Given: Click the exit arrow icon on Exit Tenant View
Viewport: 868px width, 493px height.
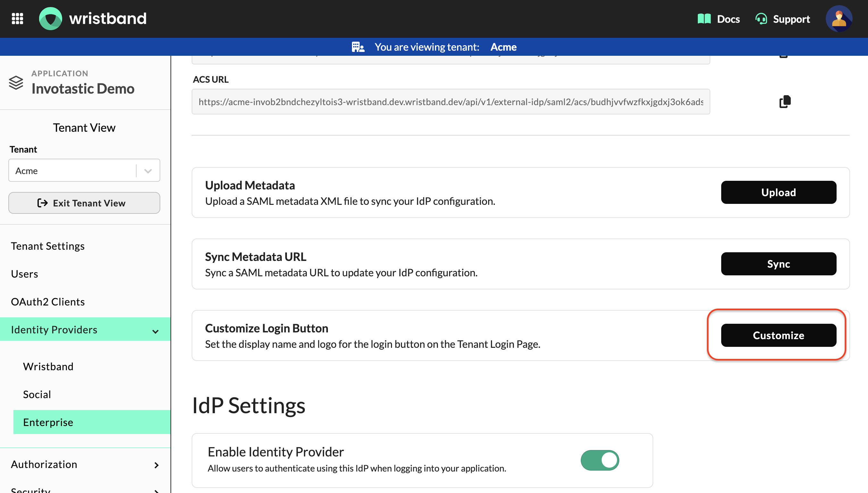Looking at the screenshot, I should (42, 203).
